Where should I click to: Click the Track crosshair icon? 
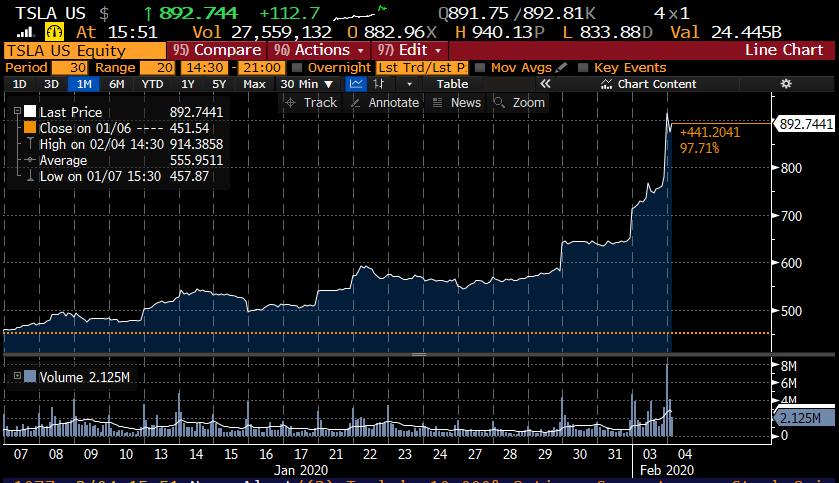(291, 103)
